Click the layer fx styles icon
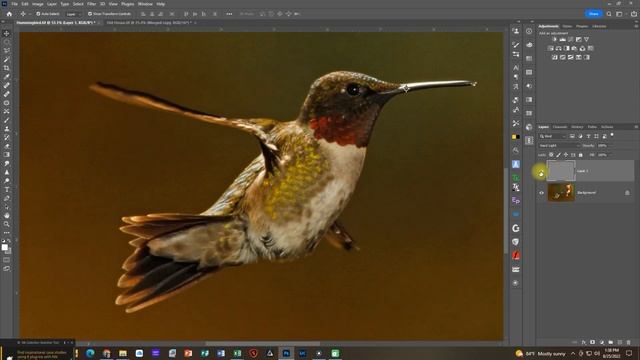This screenshot has height=360, width=640. pyautogui.click(x=584, y=342)
